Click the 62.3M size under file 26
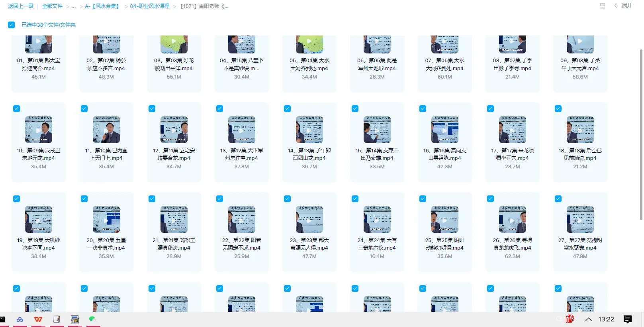 [x=513, y=256]
